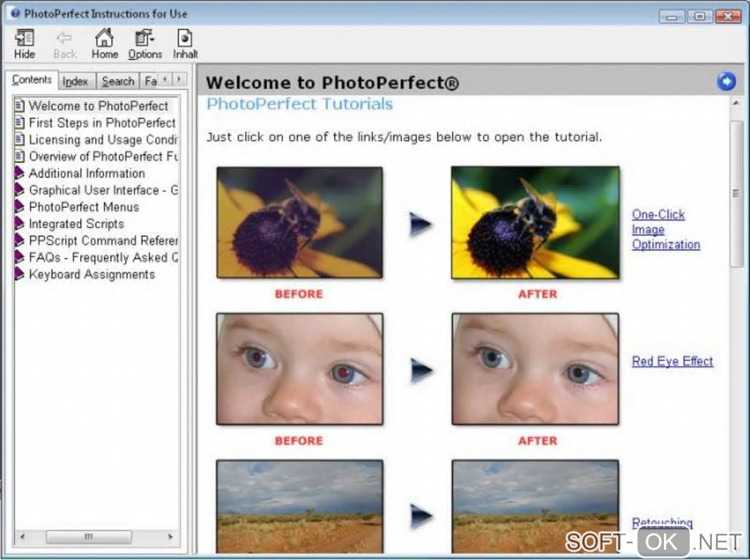The width and height of the screenshot is (750, 560).
Task: Expand Integrated Scripts book icon
Action: [x=19, y=223]
